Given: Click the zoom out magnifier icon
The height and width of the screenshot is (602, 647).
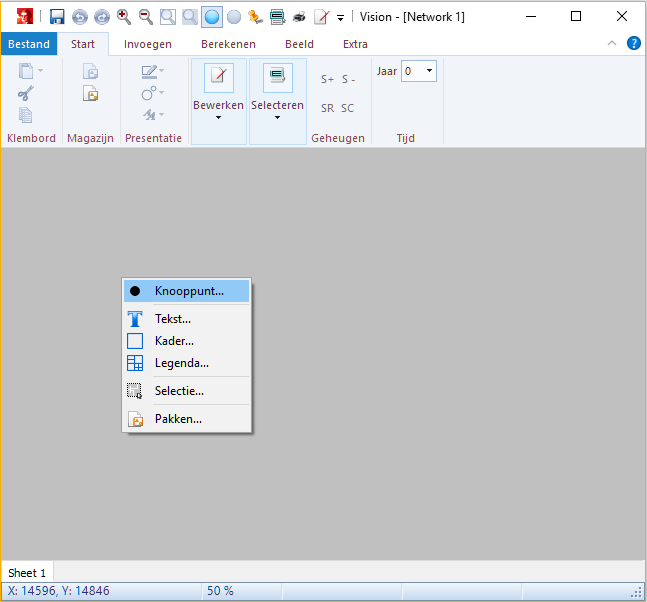Looking at the screenshot, I should (x=146, y=17).
